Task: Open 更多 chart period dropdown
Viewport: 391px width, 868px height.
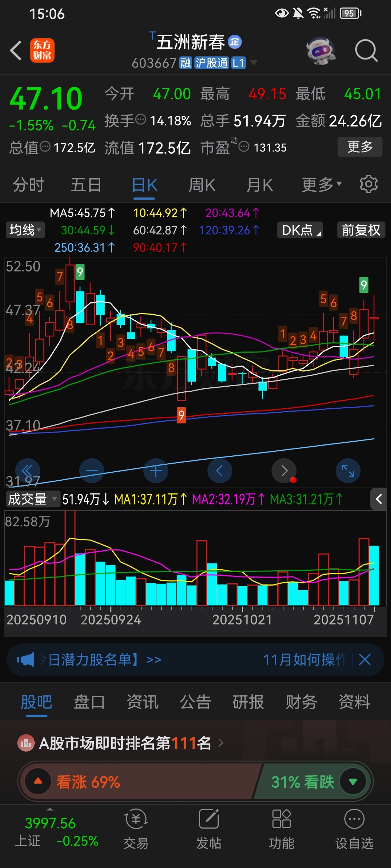Action: (x=322, y=184)
